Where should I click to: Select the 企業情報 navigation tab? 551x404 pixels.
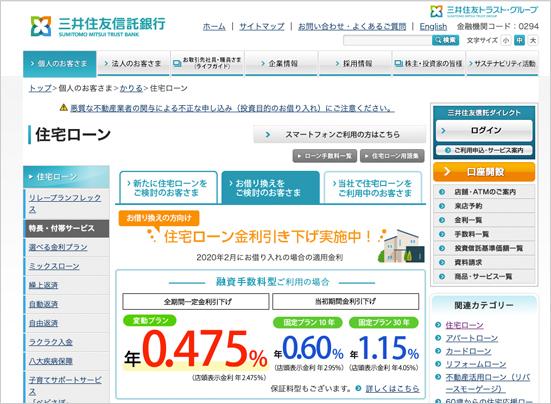click(x=281, y=64)
